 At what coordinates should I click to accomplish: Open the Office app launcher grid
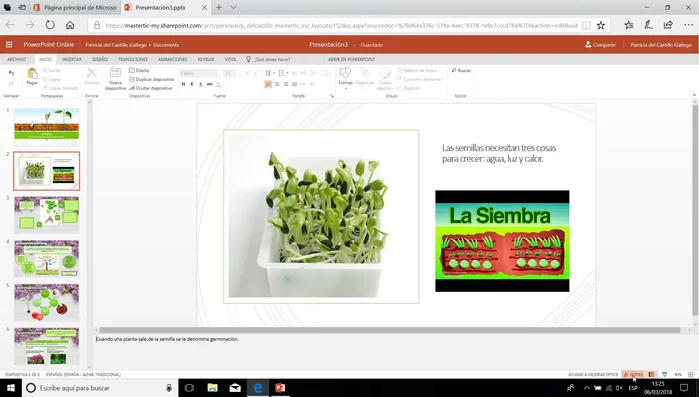[x=9, y=45]
